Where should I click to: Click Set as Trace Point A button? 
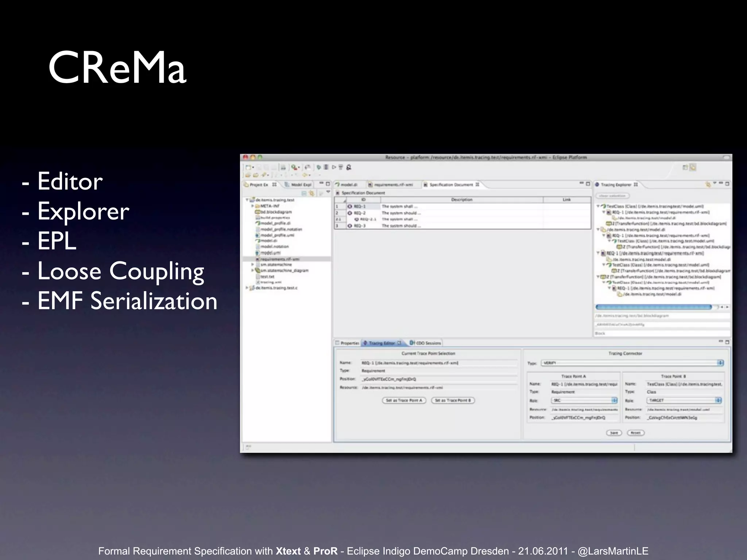[x=404, y=400]
